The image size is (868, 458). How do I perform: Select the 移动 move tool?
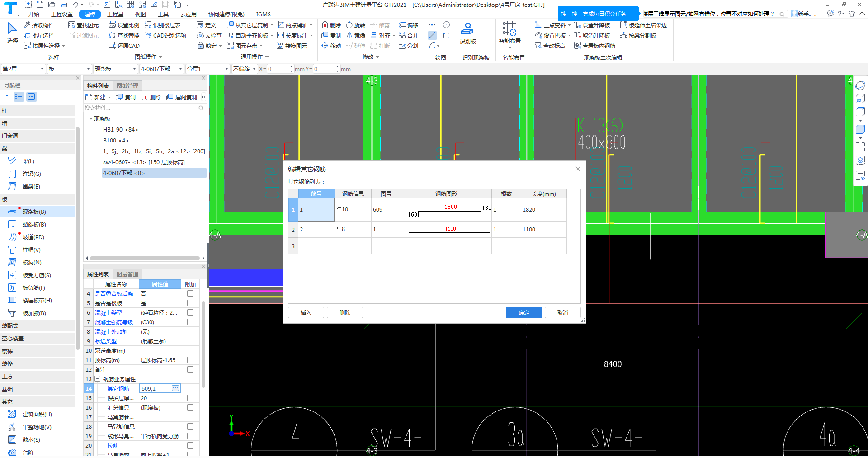(331, 46)
